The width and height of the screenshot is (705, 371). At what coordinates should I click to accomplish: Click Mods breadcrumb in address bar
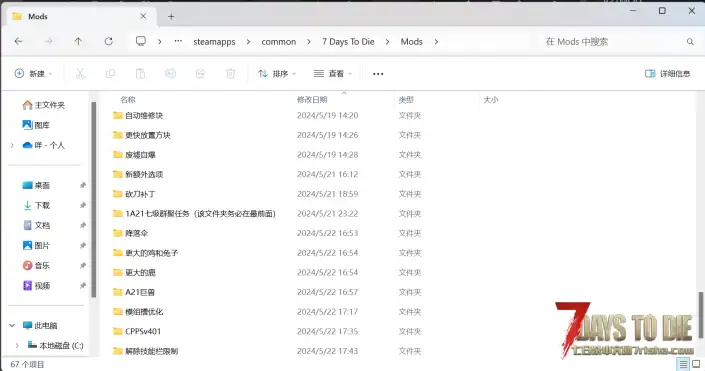pyautogui.click(x=411, y=41)
